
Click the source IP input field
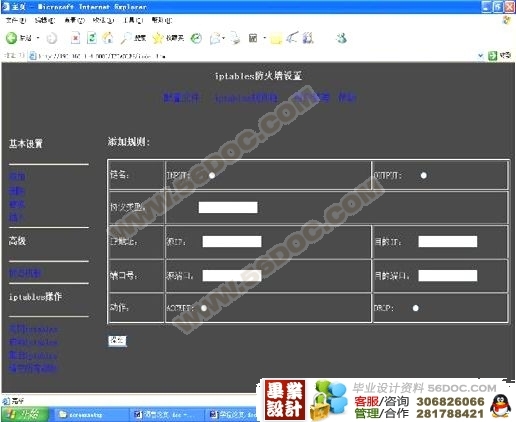232,241
